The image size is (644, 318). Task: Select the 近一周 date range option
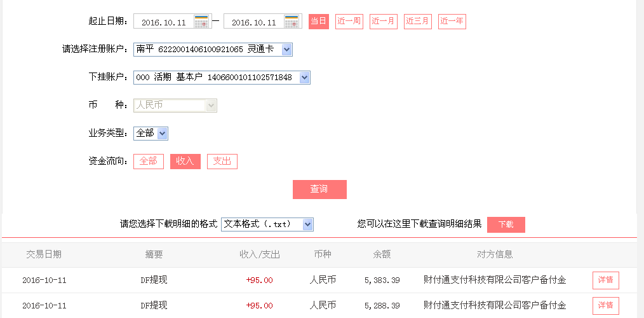tap(349, 21)
